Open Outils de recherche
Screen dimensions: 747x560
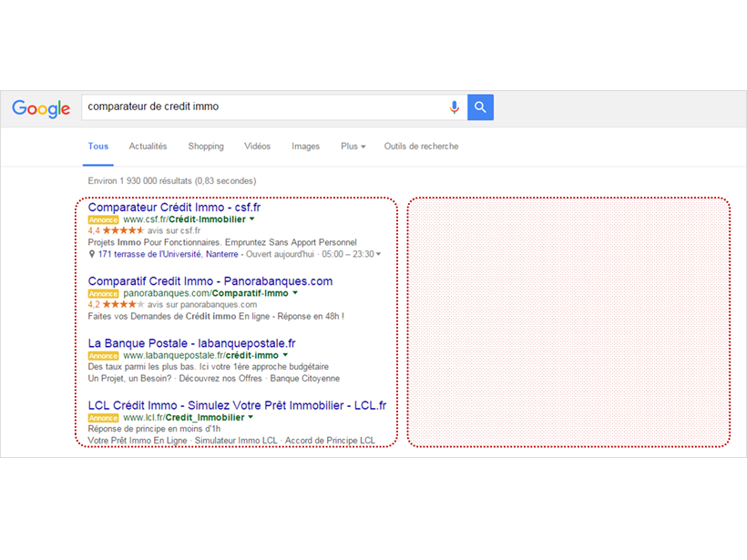tap(421, 147)
